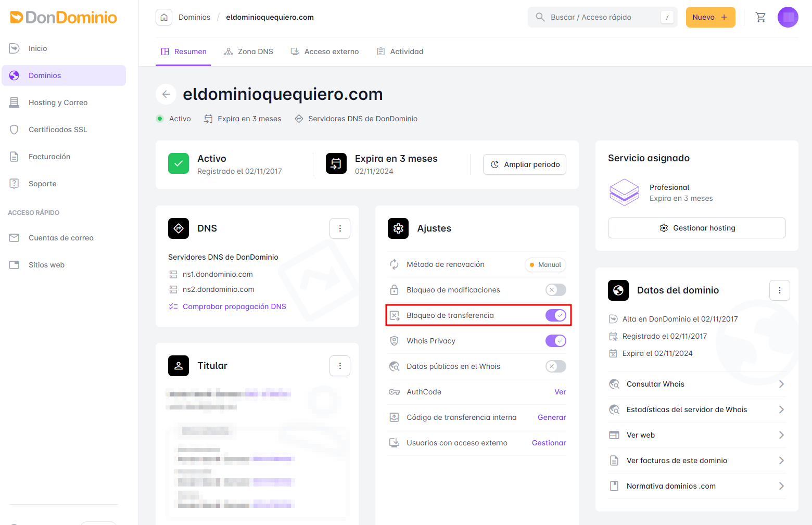Click the padlock icon for Bloqueo de modificaciones

click(x=395, y=290)
